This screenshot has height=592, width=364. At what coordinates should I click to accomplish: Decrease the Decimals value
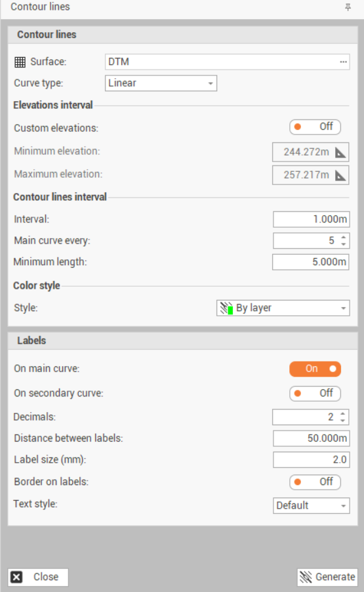tap(342, 421)
